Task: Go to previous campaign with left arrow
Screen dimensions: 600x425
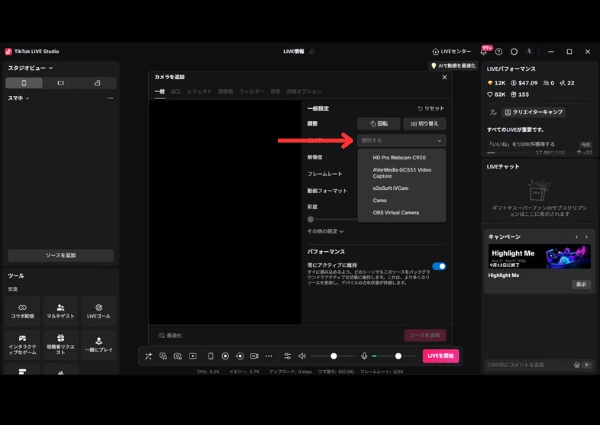Action: 577,237
